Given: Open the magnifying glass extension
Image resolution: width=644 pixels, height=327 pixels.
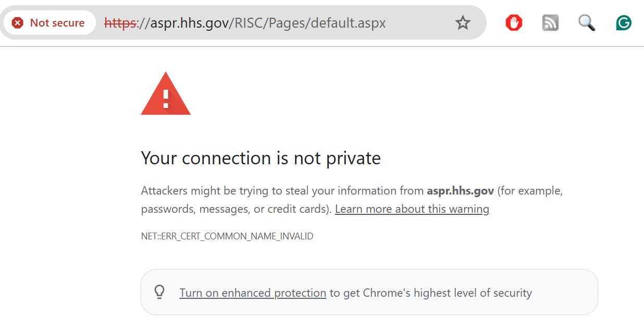Looking at the screenshot, I should point(587,23).
